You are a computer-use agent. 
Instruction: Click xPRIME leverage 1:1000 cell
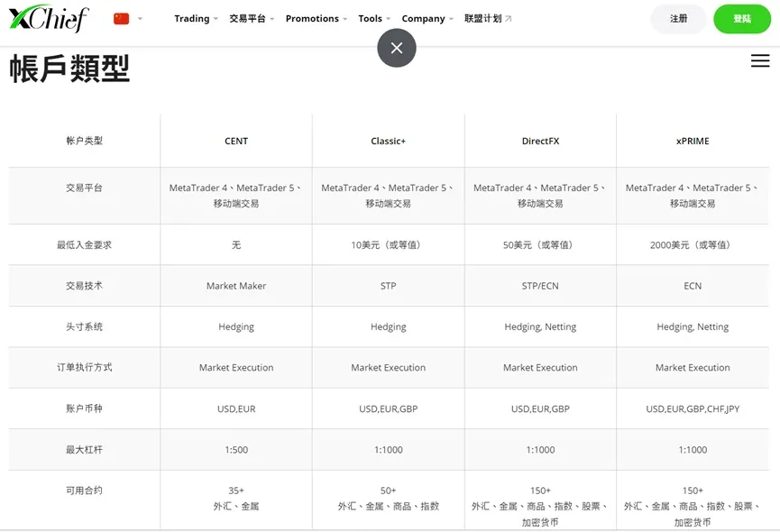(x=693, y=450)
